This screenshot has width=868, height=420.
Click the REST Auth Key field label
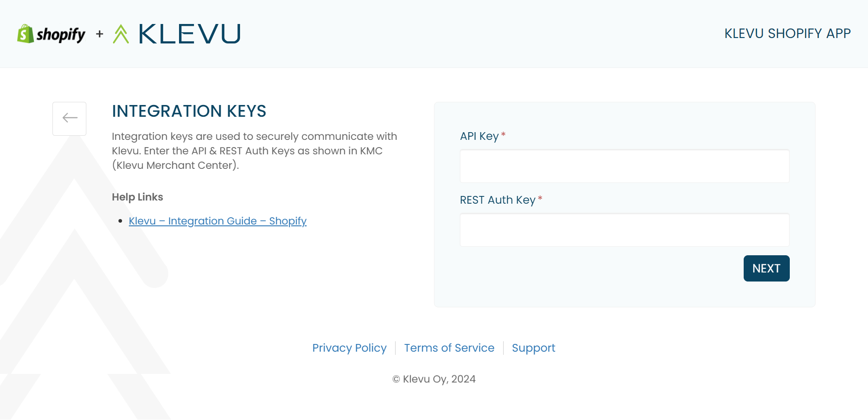click(498, 200)
